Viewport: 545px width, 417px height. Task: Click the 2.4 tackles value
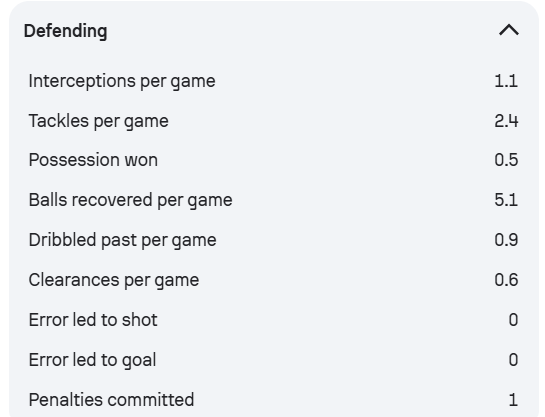tap(506, 121)
